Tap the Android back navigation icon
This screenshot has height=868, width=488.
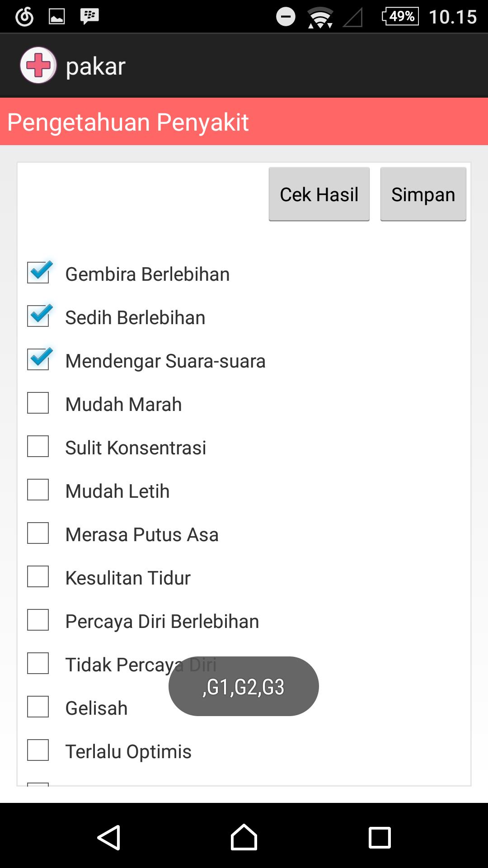click(108, 838)
